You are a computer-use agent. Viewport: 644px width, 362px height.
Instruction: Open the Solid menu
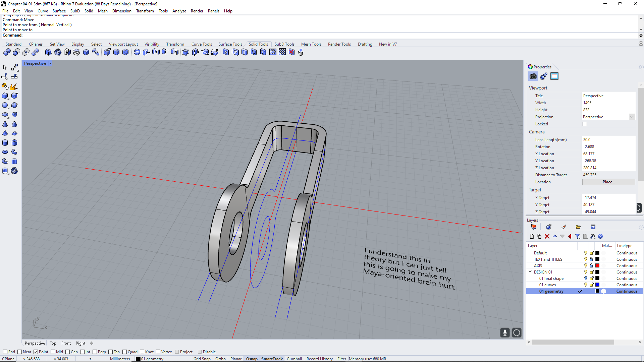point(89,11)
